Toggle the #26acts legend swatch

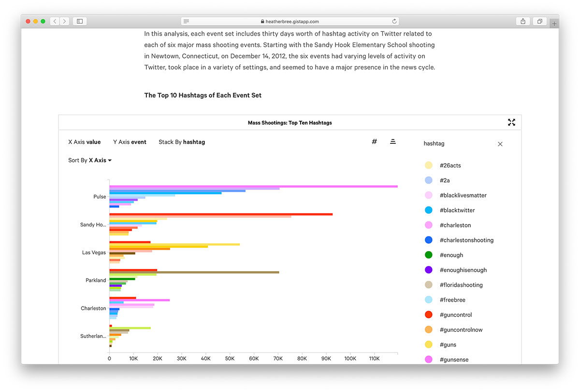pos(428,165)
